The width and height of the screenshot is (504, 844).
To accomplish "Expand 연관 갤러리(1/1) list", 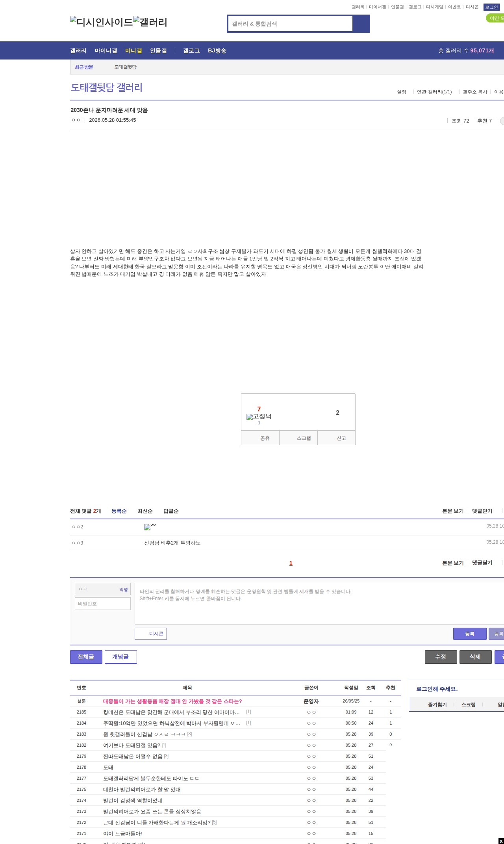I will [434, 92].
